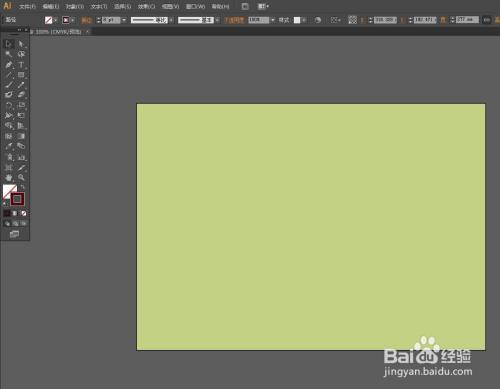Select the Selection tool (black arrow)

point(8,44)
